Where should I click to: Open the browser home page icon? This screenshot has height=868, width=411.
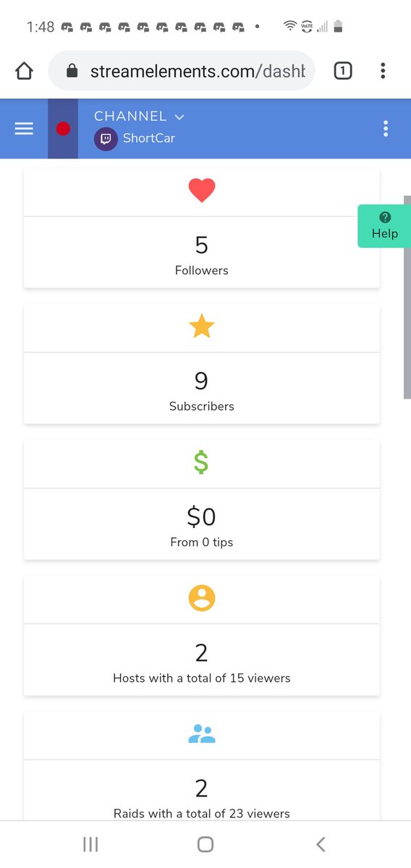(x=24, y=70)
